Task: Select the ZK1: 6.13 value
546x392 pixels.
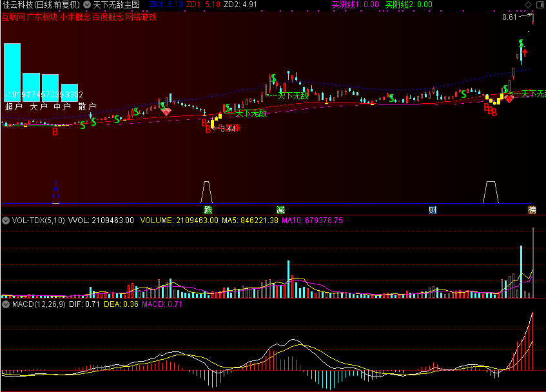Action: click(166, 5)
